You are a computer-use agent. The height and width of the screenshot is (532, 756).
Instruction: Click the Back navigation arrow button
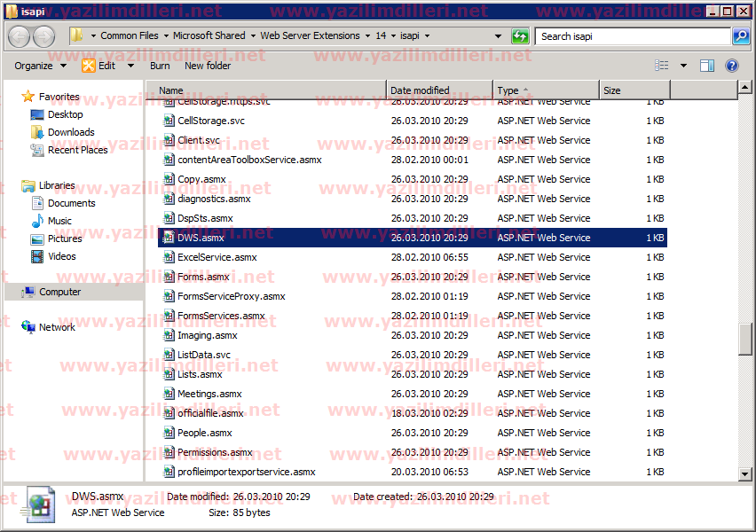coord(20,36)
